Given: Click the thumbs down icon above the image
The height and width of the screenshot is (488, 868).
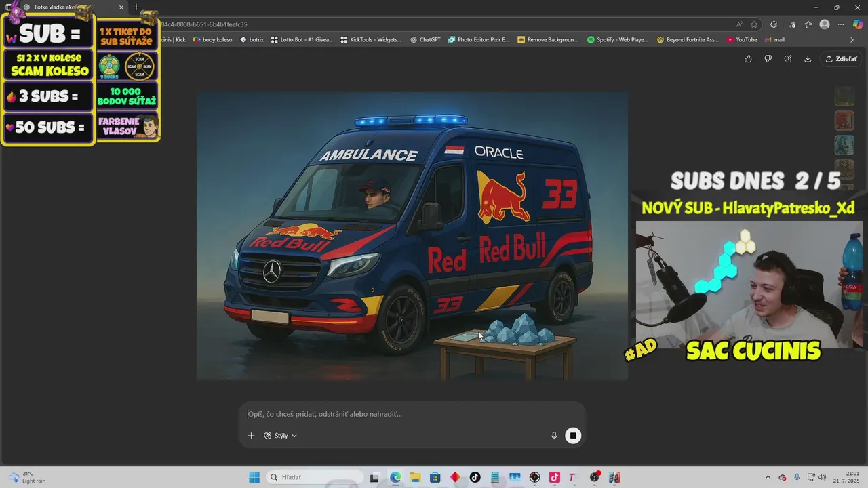Looking at the screenshot, I should (x=768, y=59).
